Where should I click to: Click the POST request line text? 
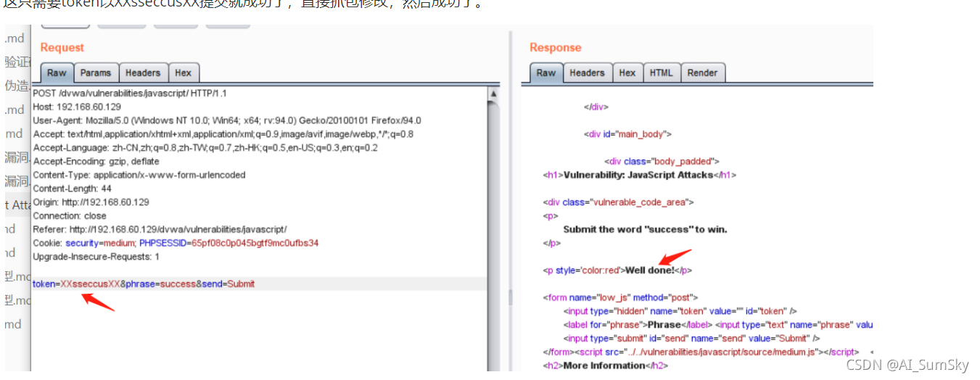[x=130, y=94]
